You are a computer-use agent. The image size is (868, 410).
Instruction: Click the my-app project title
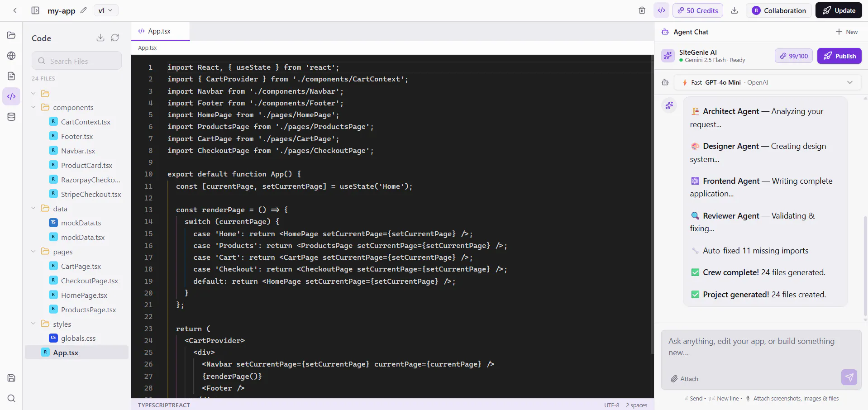pos(62,11)
